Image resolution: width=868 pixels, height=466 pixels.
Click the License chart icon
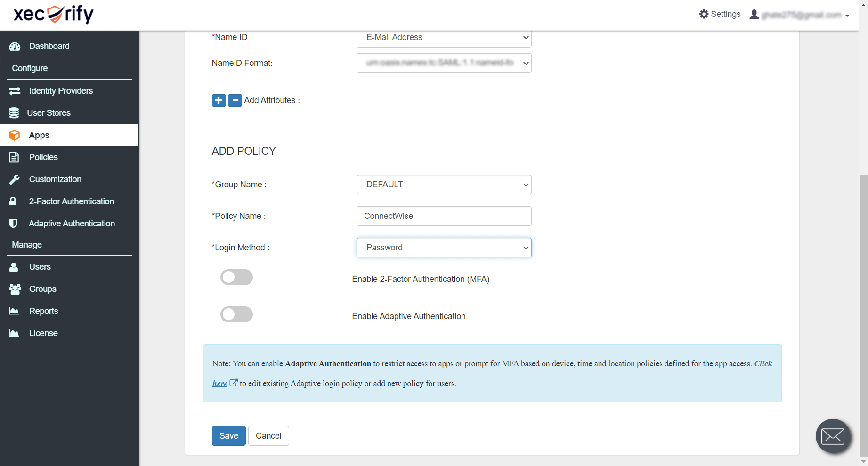14,333
